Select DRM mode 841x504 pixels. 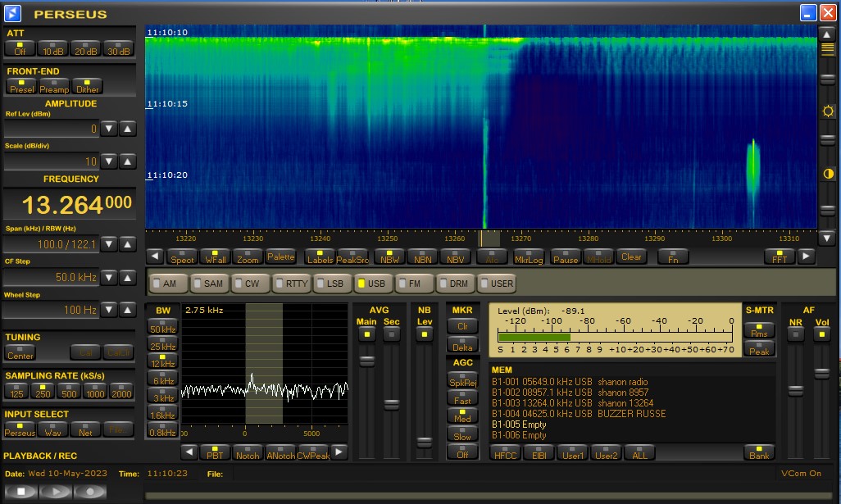click(456, 283)
